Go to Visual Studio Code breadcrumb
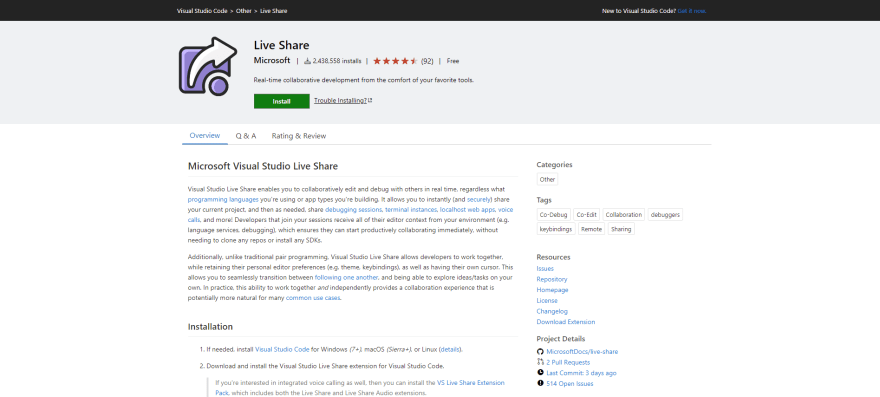880x397 pixels. (x=202, y=11)
